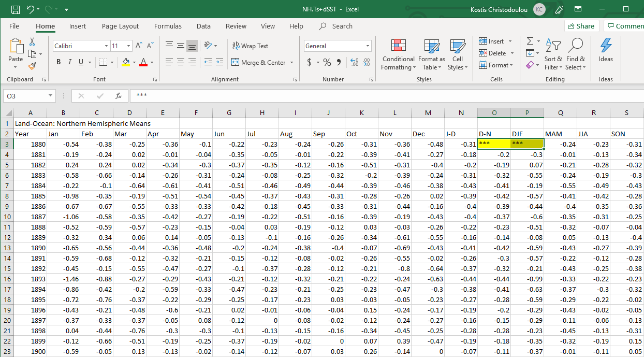Click the Share button
This screenshot has height=357, width=644.
[x=581, y=26]
